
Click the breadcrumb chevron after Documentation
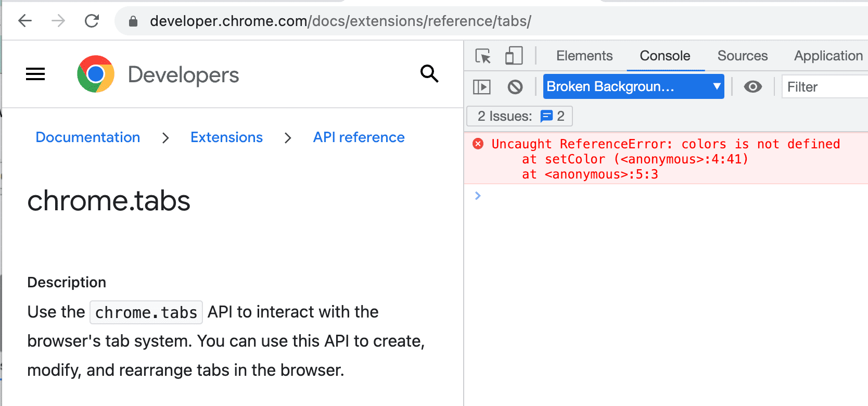point(165,138)
